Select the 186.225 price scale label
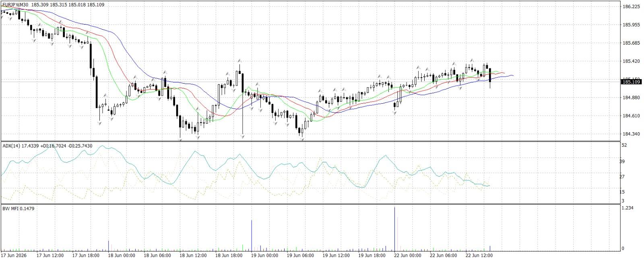 click(631, 7)
